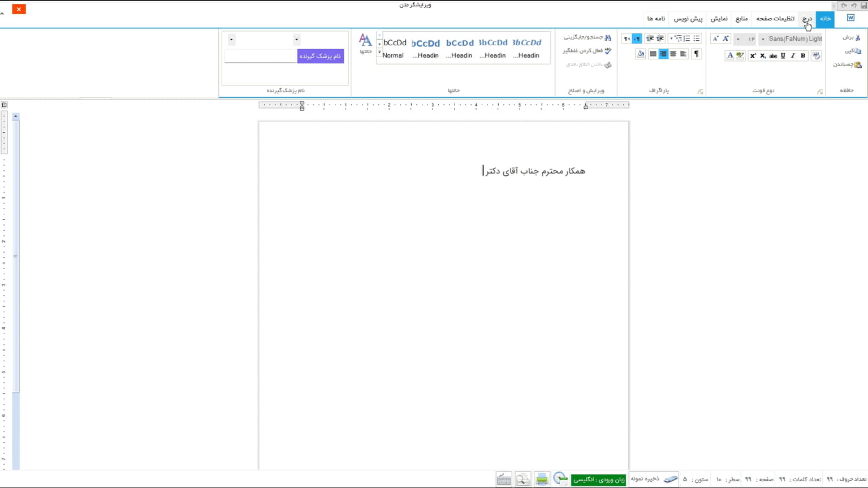This screenshot has height=488, width=868.
Task: Toggle bold formatting (B)
Action: point(802,56)
